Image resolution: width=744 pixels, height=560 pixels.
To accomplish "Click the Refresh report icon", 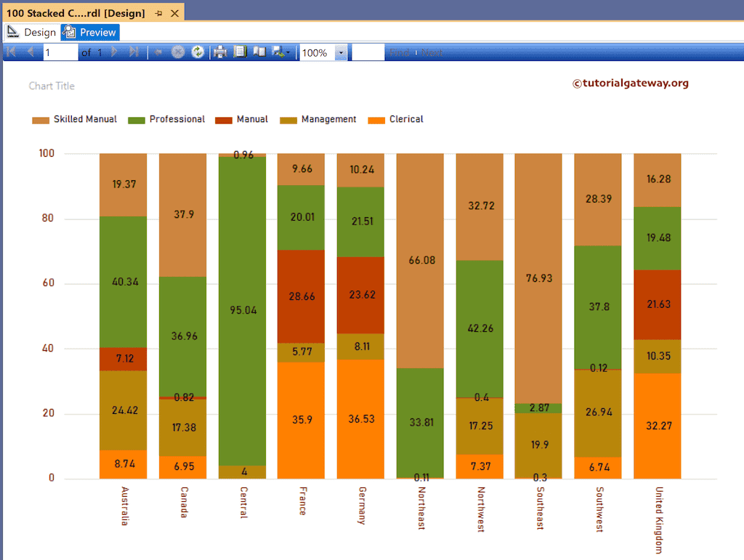I will click(x=197, y=52).
